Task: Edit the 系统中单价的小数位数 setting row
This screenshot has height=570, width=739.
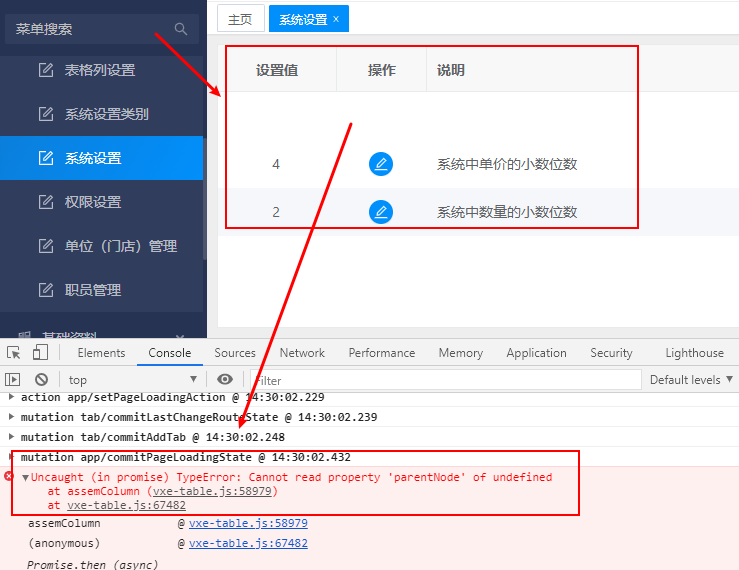Action: coord(381,164)
